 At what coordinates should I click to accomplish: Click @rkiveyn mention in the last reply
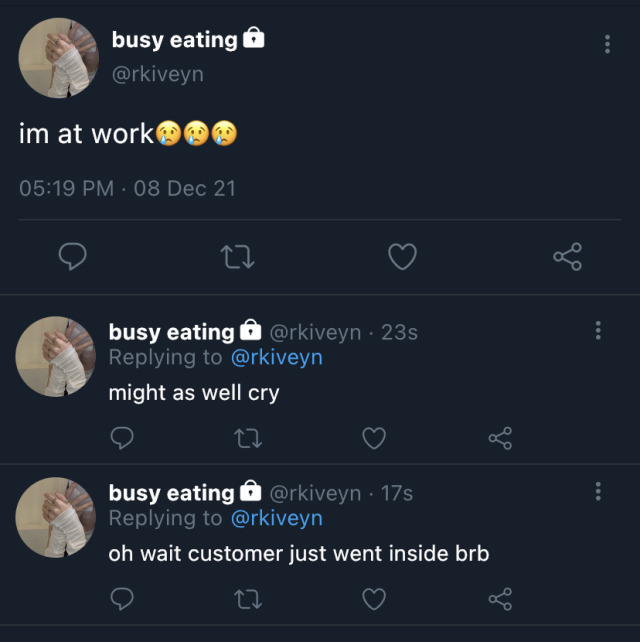click(x=276, y=517)
